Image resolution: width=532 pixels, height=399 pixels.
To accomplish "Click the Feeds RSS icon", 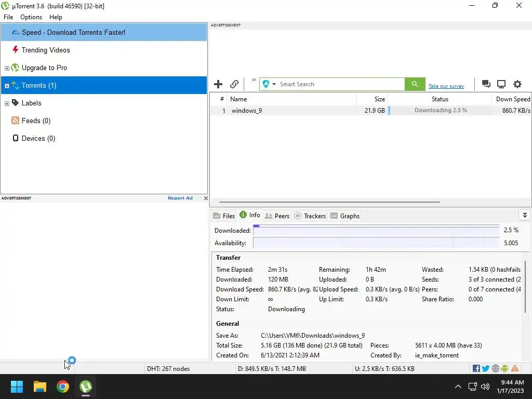I will (x=15, y=121).
